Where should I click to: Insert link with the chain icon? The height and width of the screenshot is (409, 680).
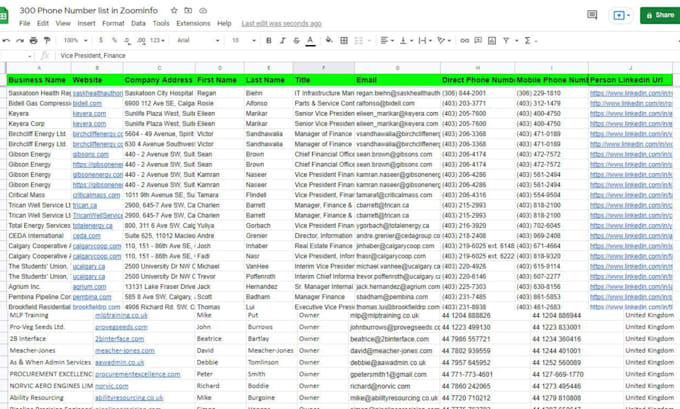point(464,40)
